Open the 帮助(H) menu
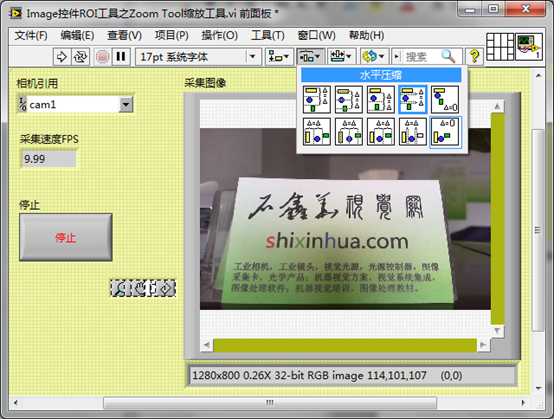554x419 pixels. [366, 35]
